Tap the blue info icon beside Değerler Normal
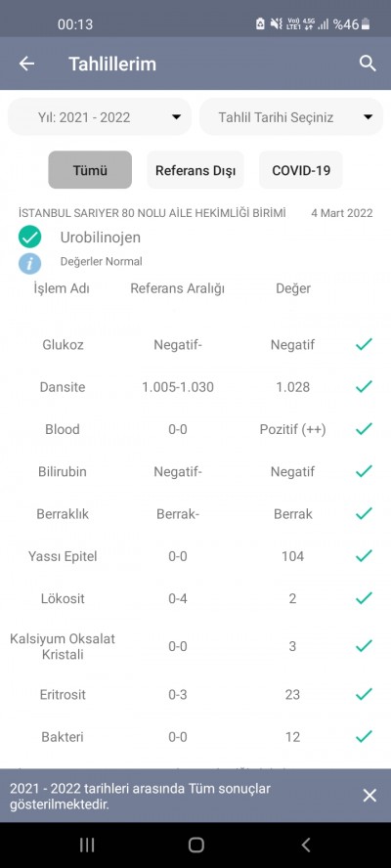Screen dimensions: 391x868 tap(29, 263)
